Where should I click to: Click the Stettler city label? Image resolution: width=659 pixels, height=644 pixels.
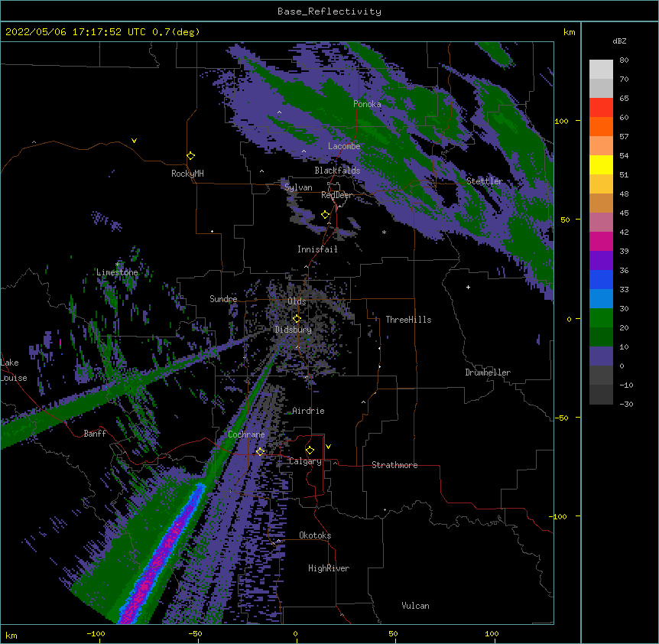tap(485, 181)
